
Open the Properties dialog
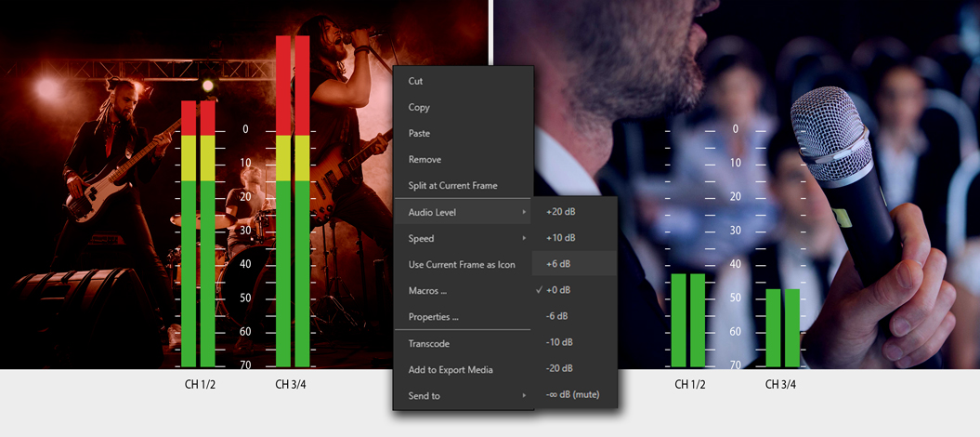coord(433,316)
